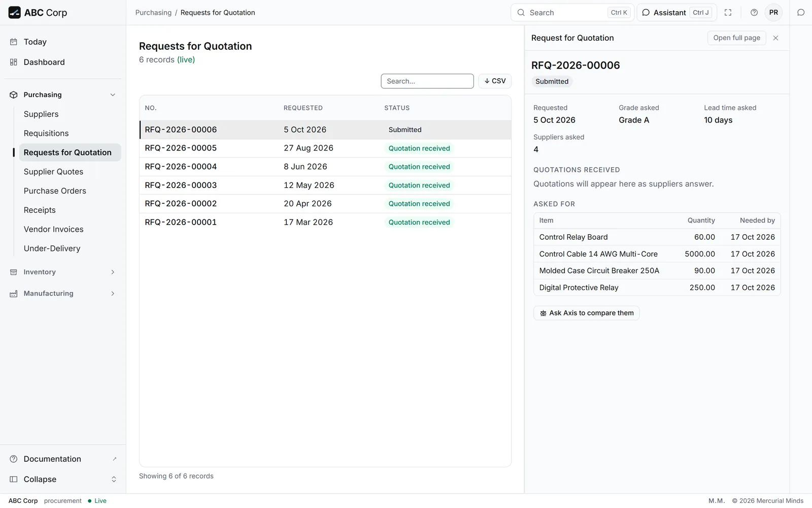The image size is (812, 508).
Task: Toggle the Collapse sidebar control
Action: click(x=63, y=480)
